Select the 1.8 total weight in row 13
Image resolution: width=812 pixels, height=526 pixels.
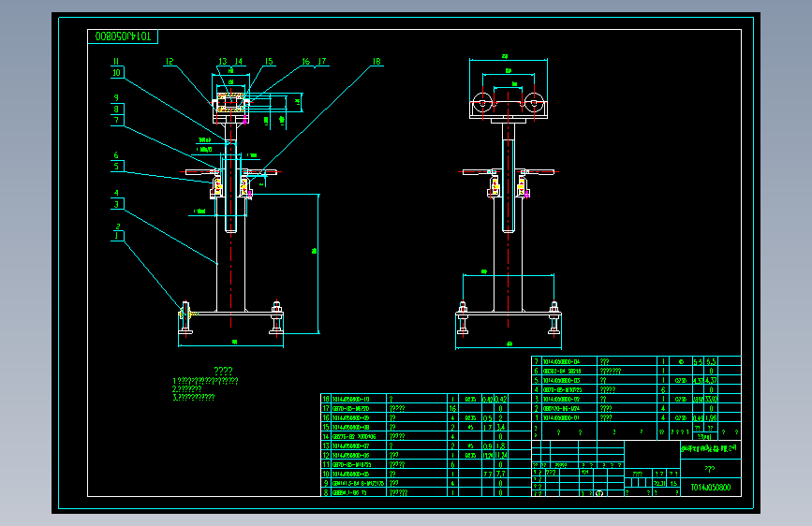click(500, 446)
